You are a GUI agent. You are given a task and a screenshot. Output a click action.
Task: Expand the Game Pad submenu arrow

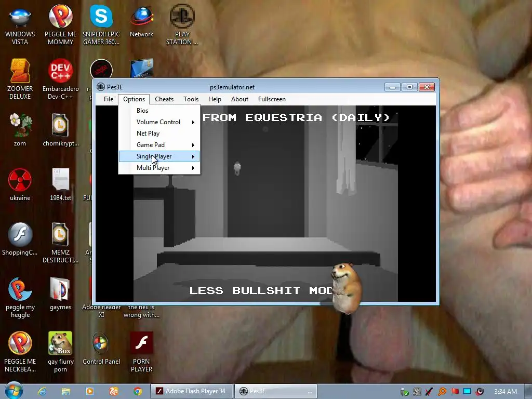coord(193,145)
